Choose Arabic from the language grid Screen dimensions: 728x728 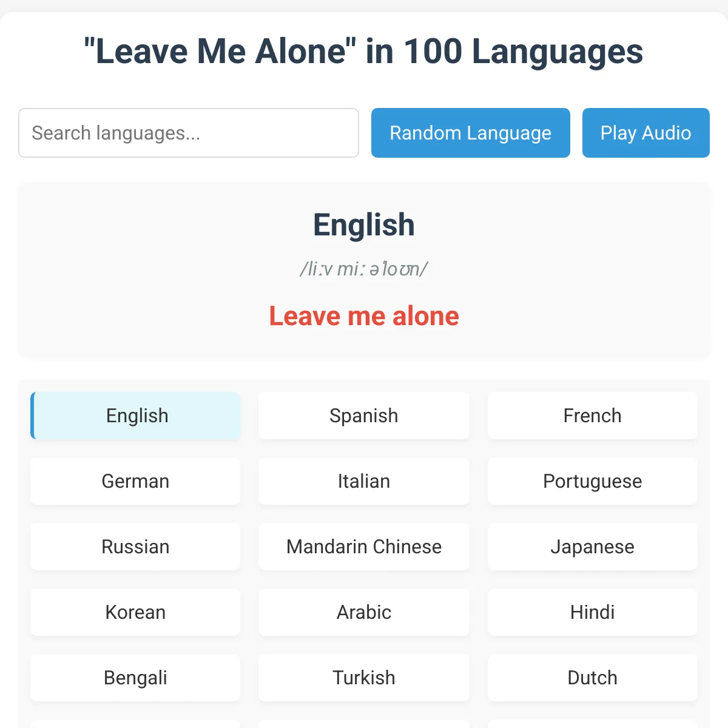click(x=364, y=612)
